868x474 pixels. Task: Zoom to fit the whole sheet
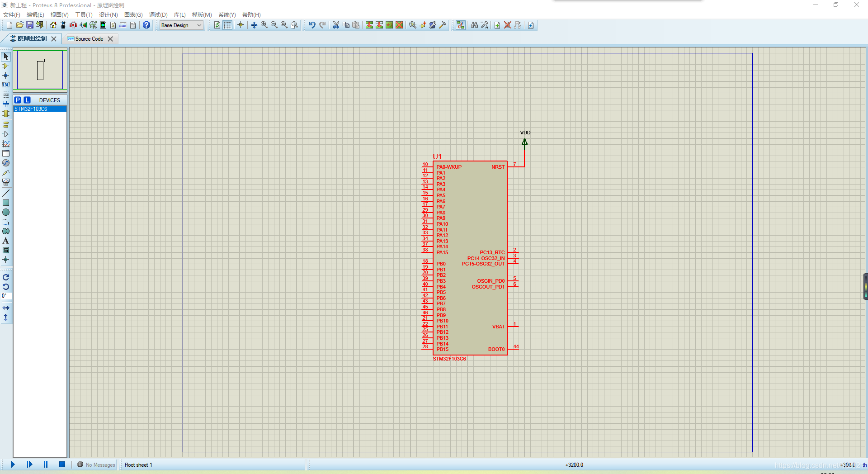point(284,25)
